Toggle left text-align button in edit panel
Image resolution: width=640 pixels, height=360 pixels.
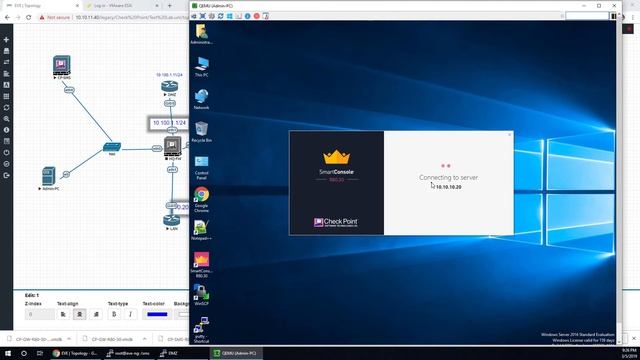click(x=63, y=314)
